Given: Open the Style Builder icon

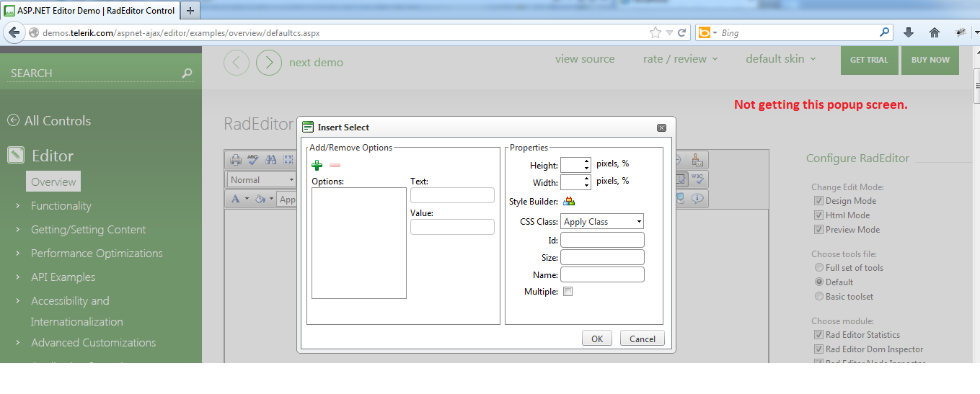Looking at the screenshot, I should click(x=569, y=202).
